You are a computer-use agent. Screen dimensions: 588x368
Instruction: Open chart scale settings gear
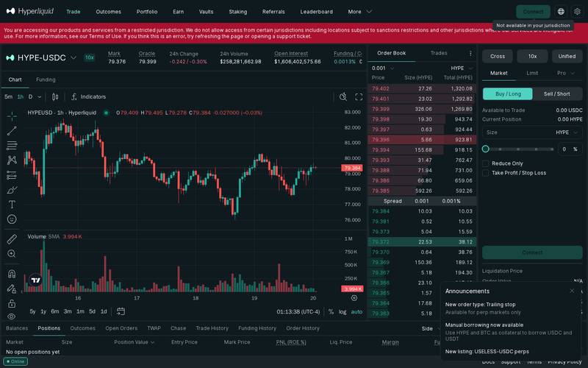(354, 298)
